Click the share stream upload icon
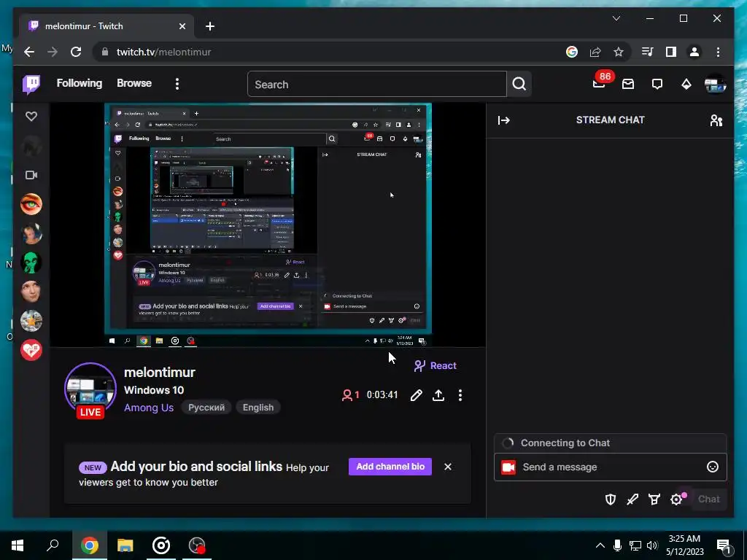 pyautogui.click(x=438, y=395)
